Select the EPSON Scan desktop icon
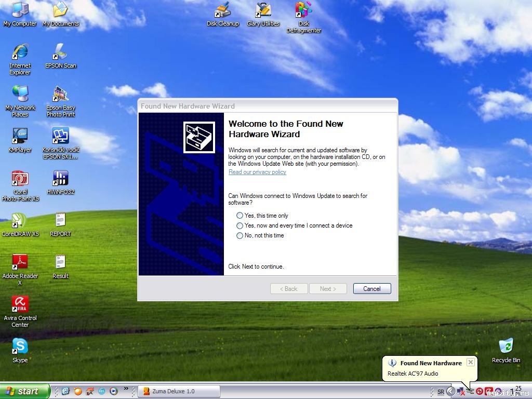The image size is (532, 399). (x=61, y=56)
